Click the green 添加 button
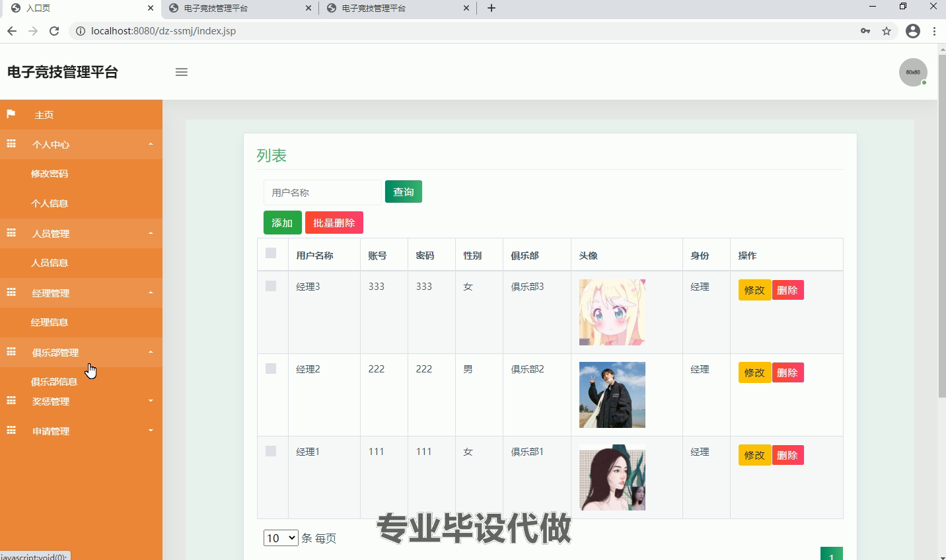This screenshot has width=946, height=560. (x=282, y=223)
